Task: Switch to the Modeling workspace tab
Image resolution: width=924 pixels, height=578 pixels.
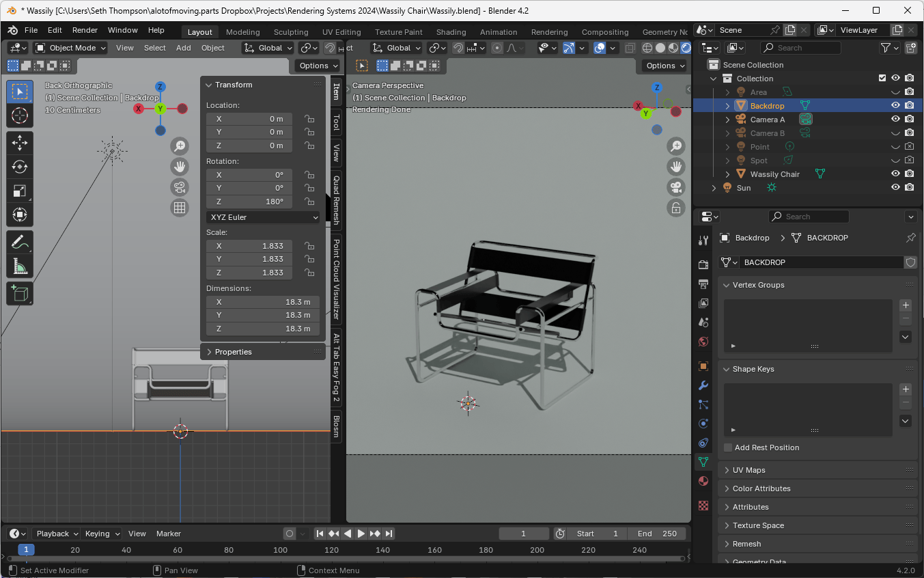Action: [x=242, y=32]
